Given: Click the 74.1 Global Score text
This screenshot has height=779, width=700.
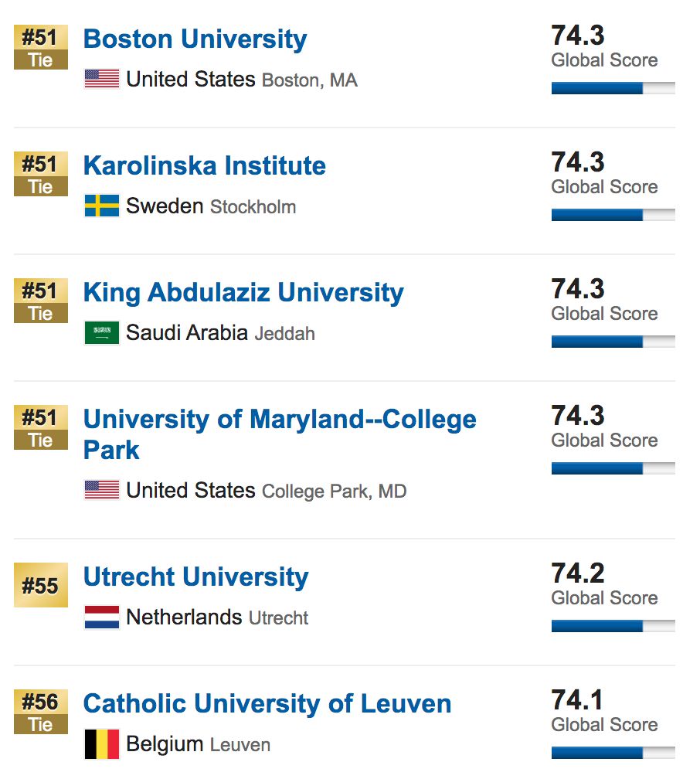Looking at the screenshot, I should [604, 711].
